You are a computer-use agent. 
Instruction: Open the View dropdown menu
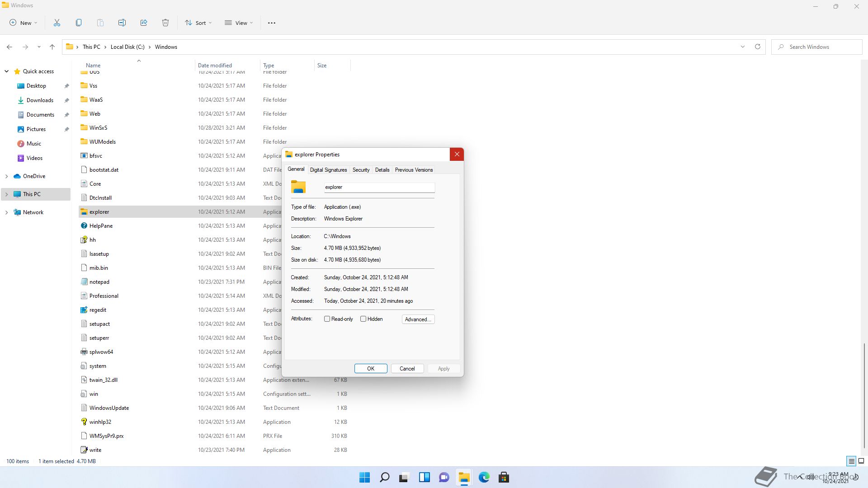click(239, 23)
